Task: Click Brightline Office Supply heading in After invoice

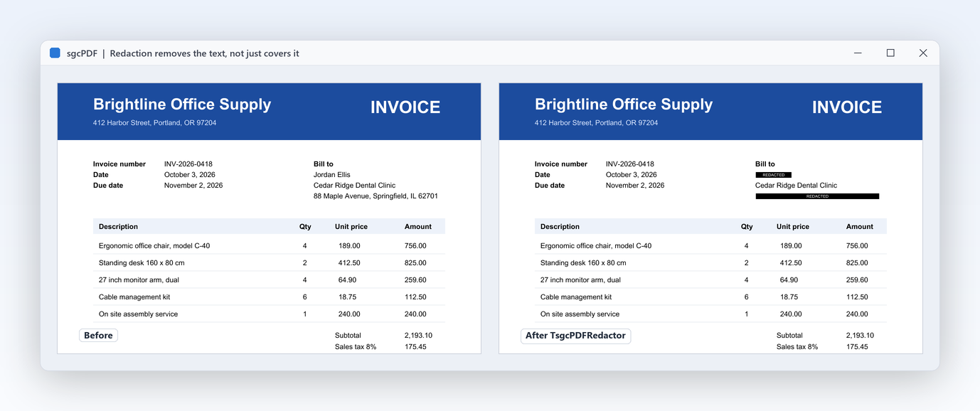Action: pos(624,105)
